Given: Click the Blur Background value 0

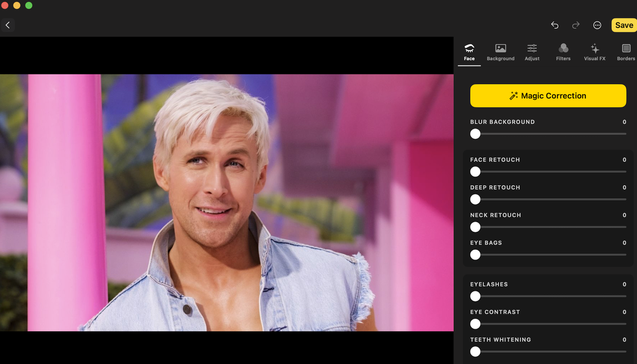Looking at the screenshot, I should click(x=624, y=122).
